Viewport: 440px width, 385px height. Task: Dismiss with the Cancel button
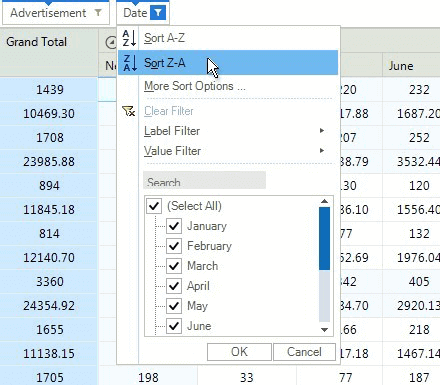(x=304, y=352)
